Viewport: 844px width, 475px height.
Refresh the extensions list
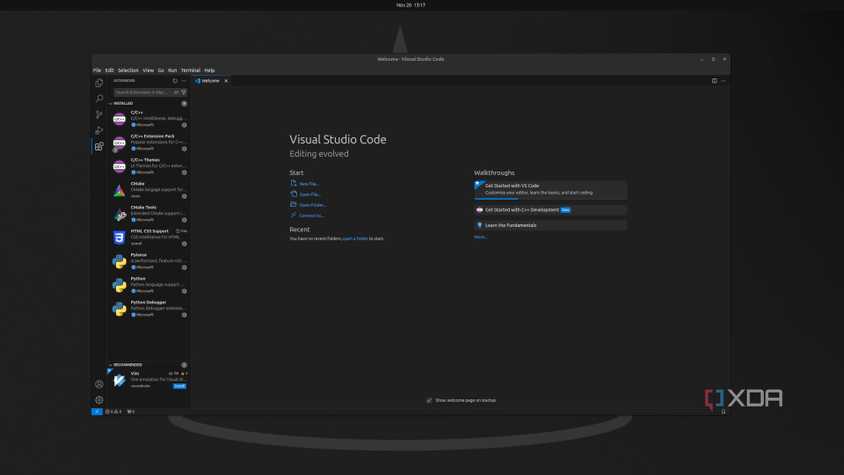point(175,81)
